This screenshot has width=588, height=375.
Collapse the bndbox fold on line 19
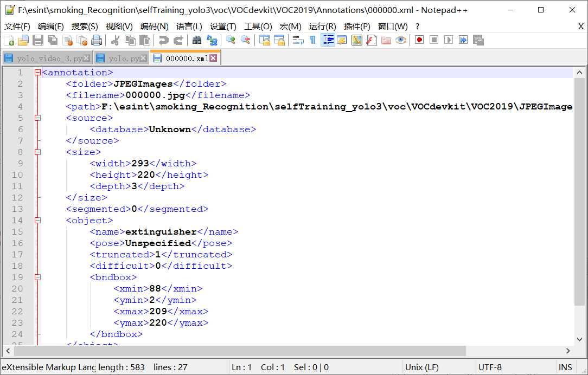[x=37, y=277]
